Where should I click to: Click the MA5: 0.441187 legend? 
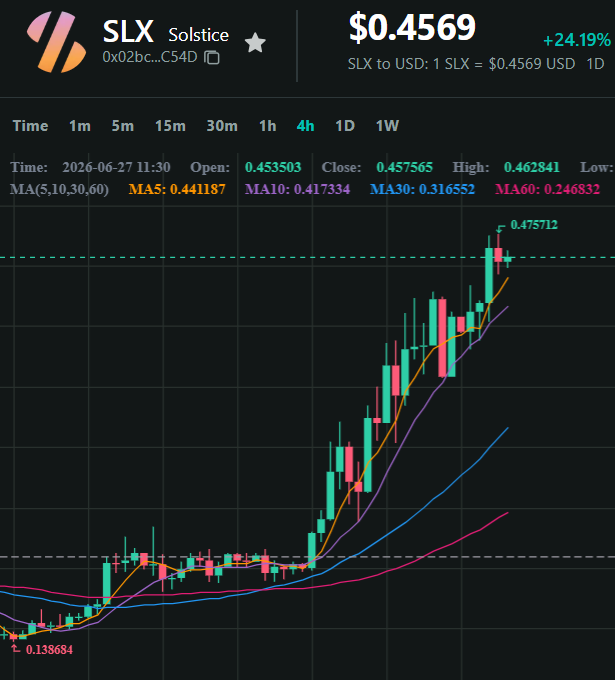pyautogui.click(x=177, y=189)
